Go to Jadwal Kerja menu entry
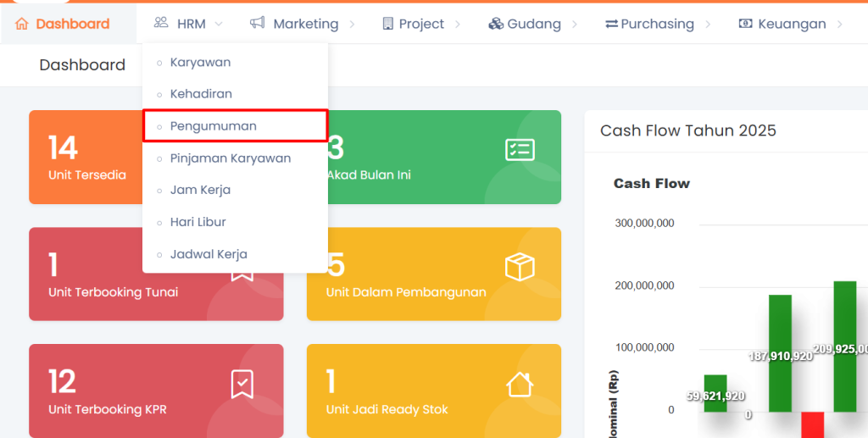 209,253
